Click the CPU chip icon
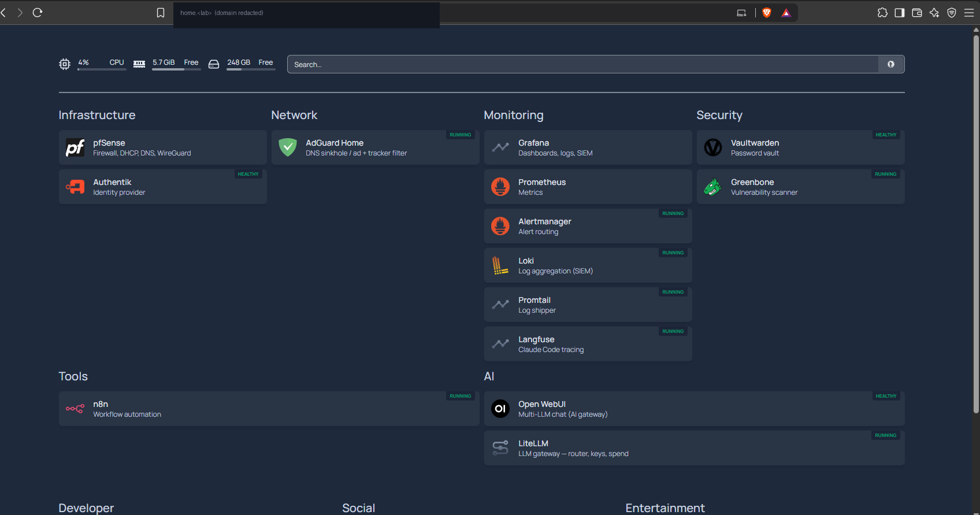The height and width of the screenshot is (515, 980). coord(65,64)
